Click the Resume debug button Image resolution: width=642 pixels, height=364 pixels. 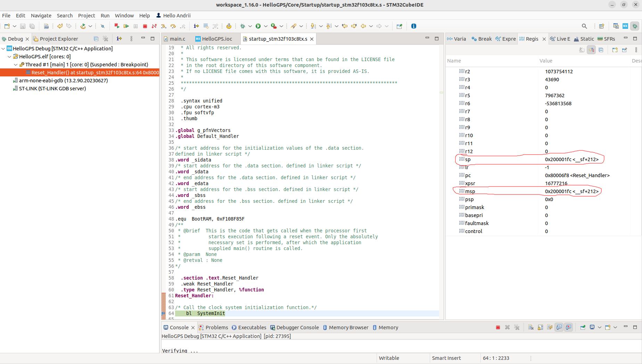click(x=126, y=26)
